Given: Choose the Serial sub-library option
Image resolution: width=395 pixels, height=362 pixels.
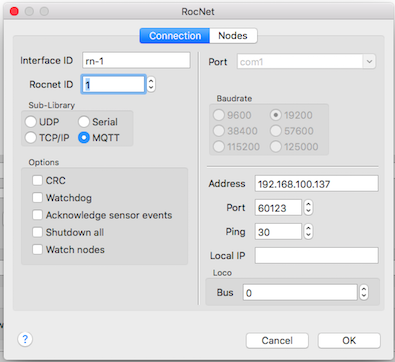Looking at the screenshot, I should click(84, 122).
